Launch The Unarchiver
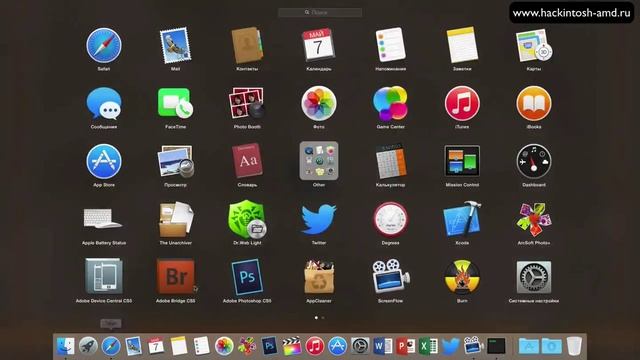640x360 pixels. [176, 220]
